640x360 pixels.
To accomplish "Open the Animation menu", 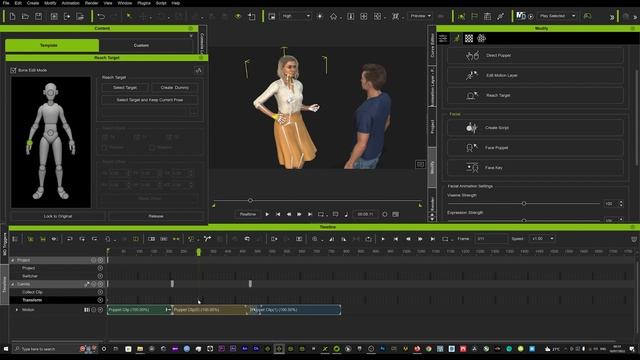I will 70,3.
